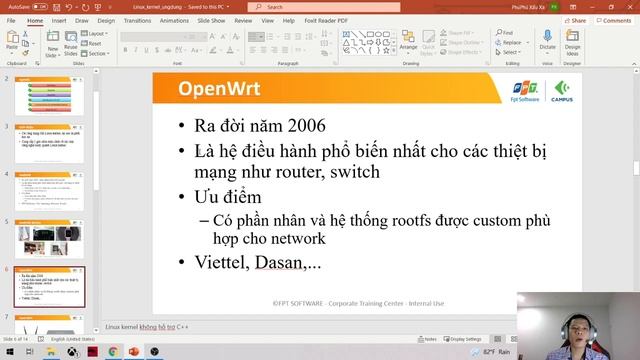Image resolution: width=640 pixels, height=360 pixels.
Task: Toggle the AutoSave switch
Action: [x=40, y=7]
